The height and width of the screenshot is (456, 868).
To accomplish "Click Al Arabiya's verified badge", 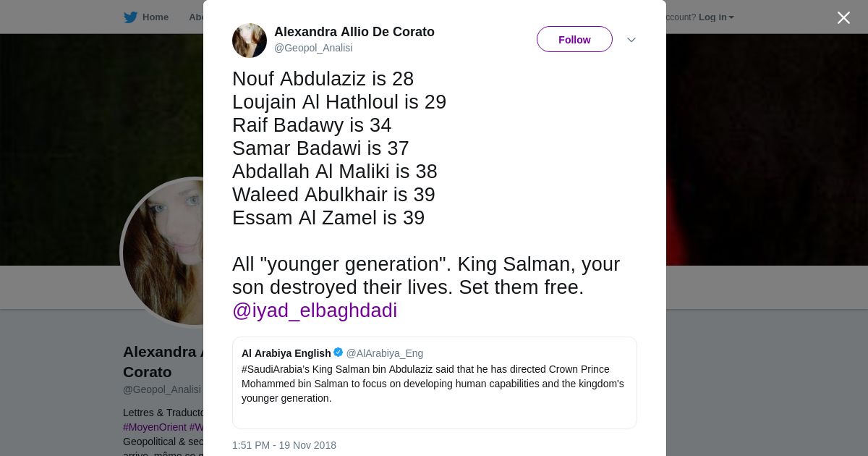I will pyautogui.click(x=338, y=352).
